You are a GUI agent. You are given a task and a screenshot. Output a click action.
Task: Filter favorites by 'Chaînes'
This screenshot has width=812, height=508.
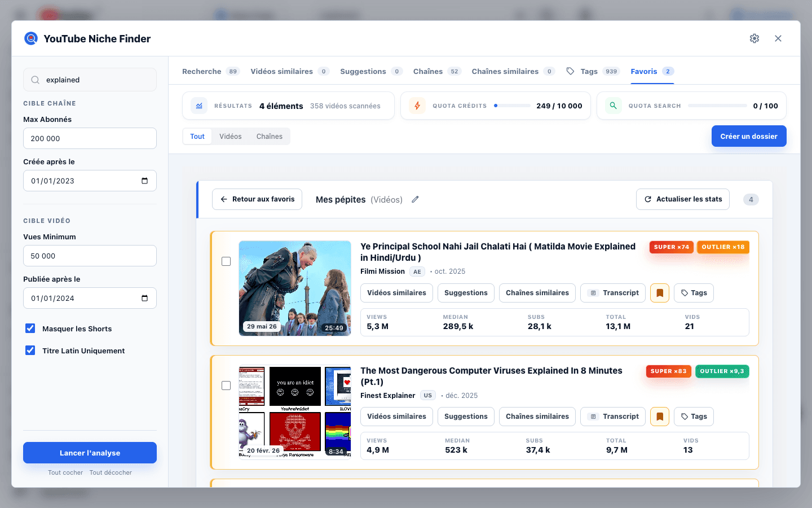(270, 137)
